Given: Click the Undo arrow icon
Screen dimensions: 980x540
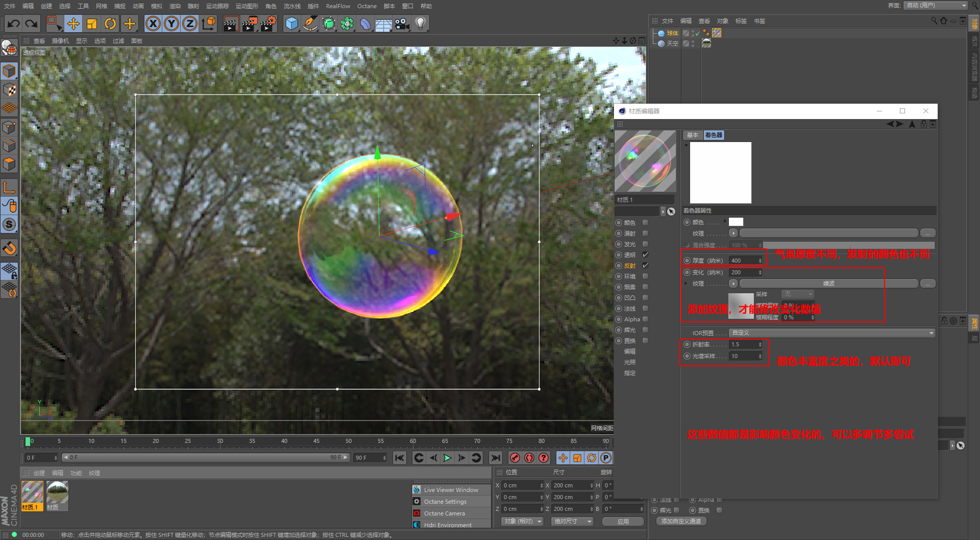Looking at the screenshot, I should 14,24.
